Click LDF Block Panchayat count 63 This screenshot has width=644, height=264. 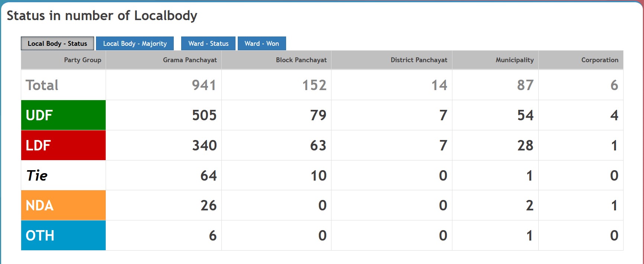click(318, 146)
